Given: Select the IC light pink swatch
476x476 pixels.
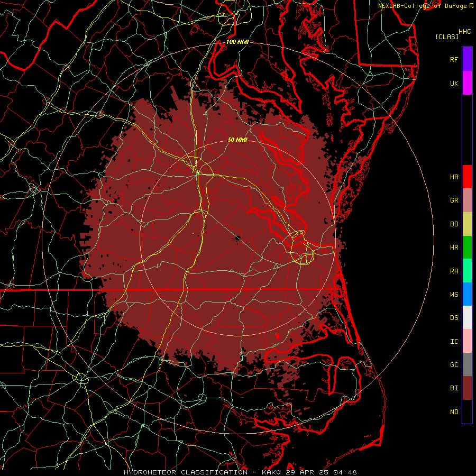Looking at the screenshot, I should tap(467, 341).
